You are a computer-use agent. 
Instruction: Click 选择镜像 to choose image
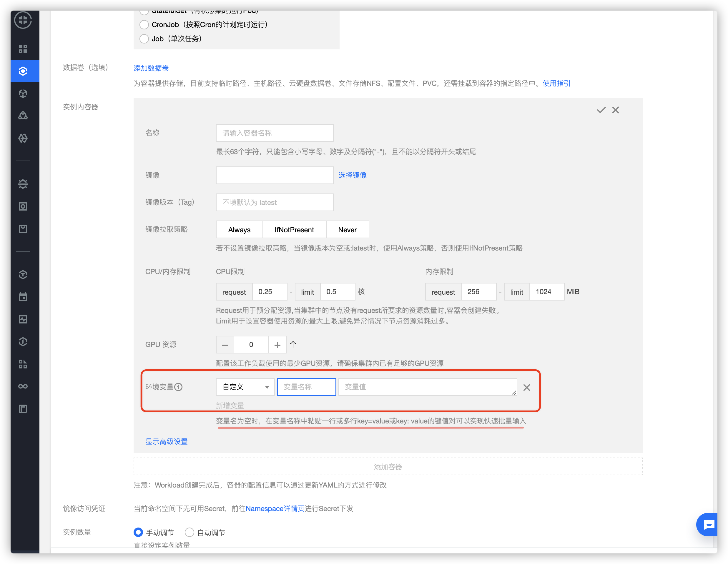(352, 175)
